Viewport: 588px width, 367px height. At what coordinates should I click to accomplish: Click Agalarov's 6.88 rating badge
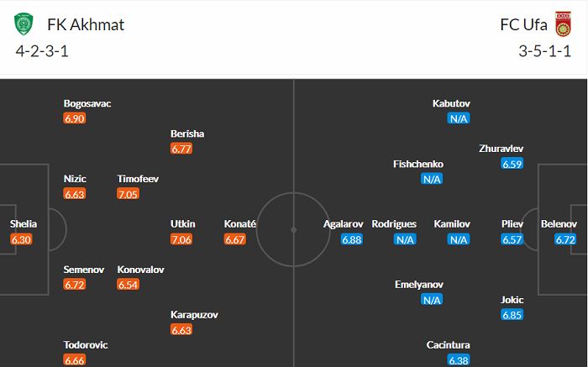[352, 239]
